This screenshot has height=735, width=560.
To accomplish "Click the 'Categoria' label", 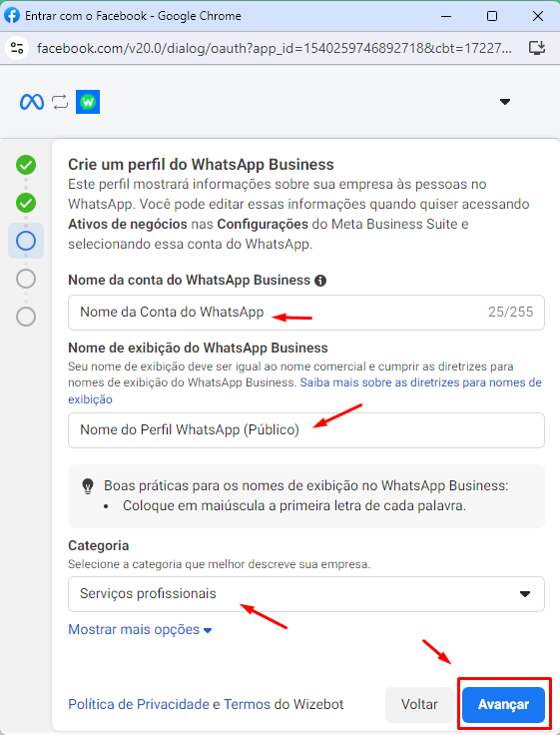I will tap(99, 545).
